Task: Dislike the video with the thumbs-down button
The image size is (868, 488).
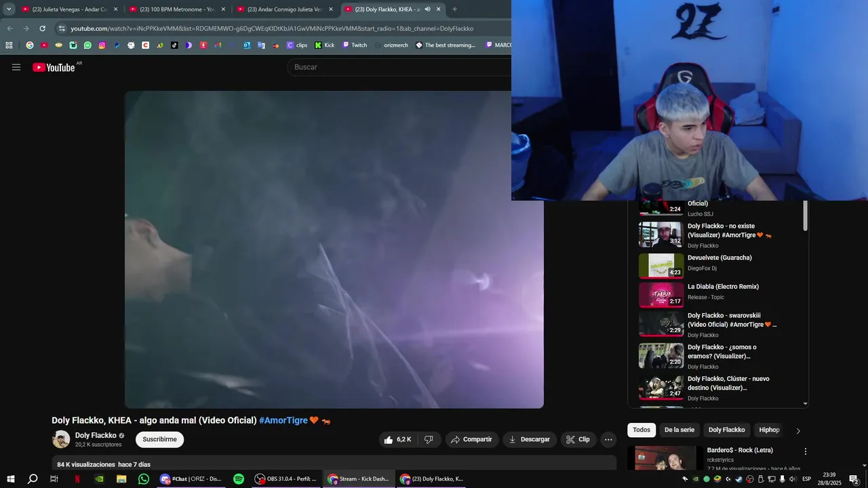Action: point(429,439)
